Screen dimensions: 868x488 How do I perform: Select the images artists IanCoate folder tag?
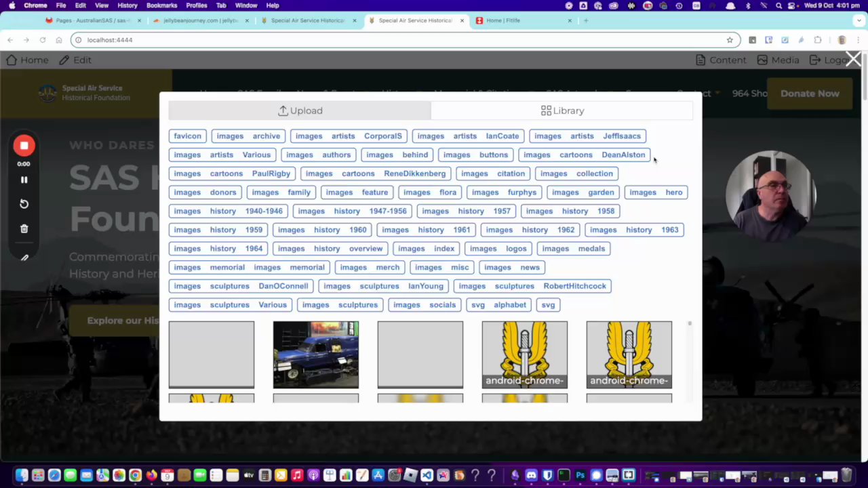coord(468,136)
